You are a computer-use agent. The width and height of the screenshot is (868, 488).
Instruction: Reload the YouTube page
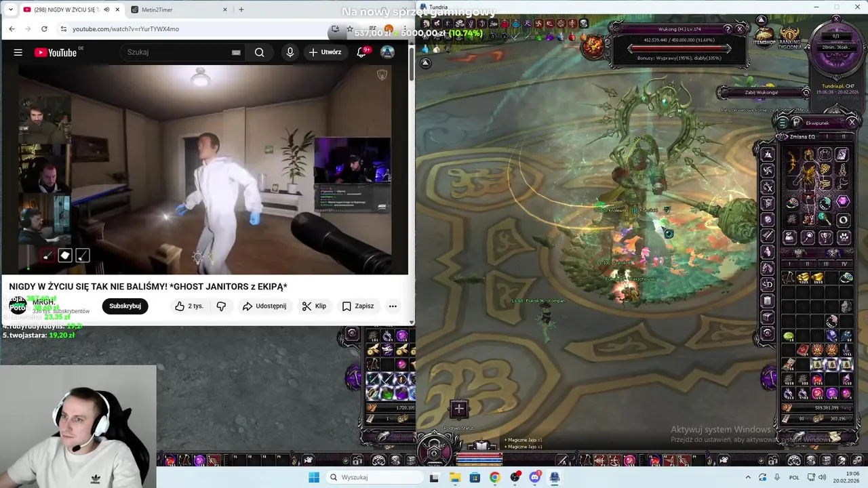[44, 29]
